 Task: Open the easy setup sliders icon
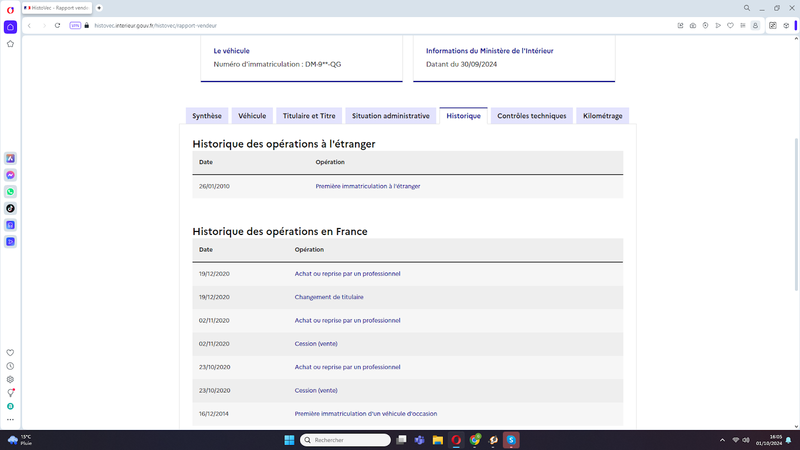click(x=773, y=26)
